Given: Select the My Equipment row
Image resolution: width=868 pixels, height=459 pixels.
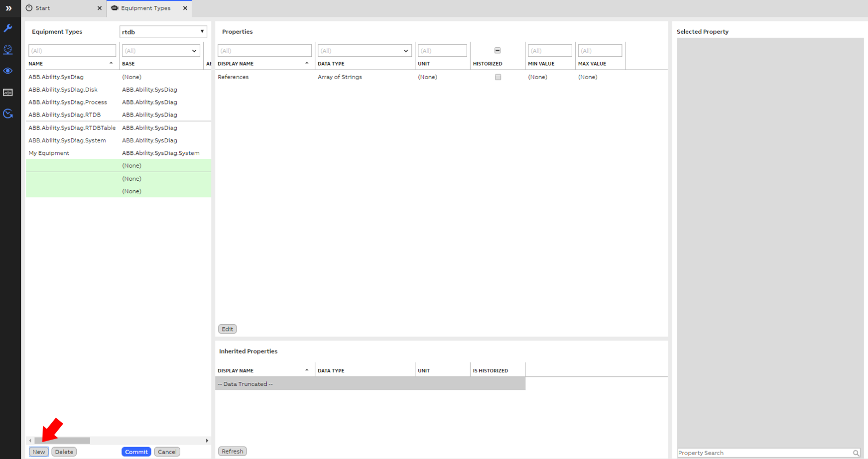Looking at the screenshot, I should (x=119, y=153).
